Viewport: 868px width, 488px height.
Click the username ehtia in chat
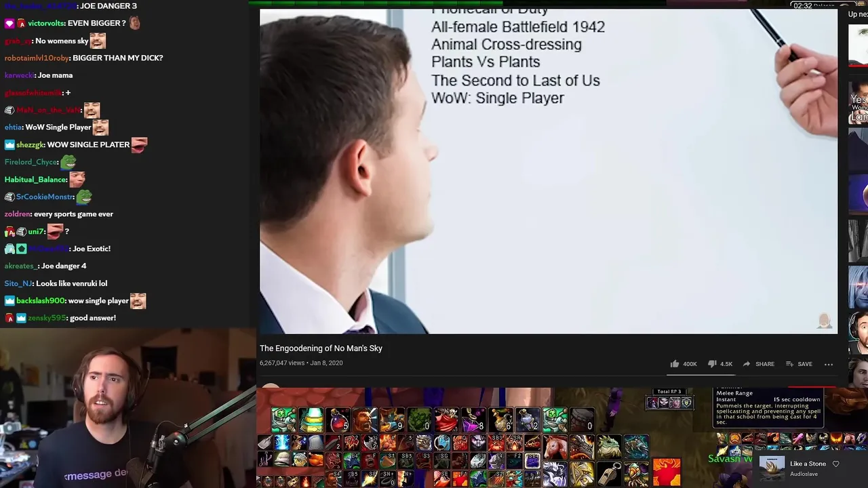[13, 127]
